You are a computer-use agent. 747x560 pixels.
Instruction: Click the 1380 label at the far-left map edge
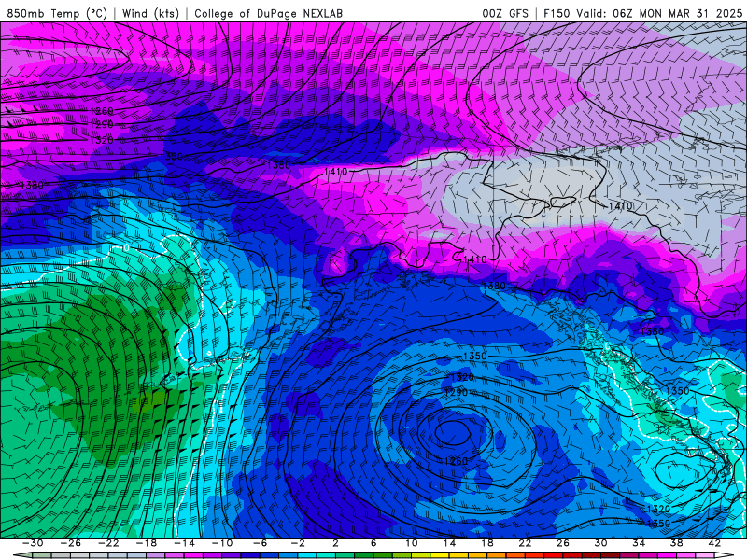(32, 185)
